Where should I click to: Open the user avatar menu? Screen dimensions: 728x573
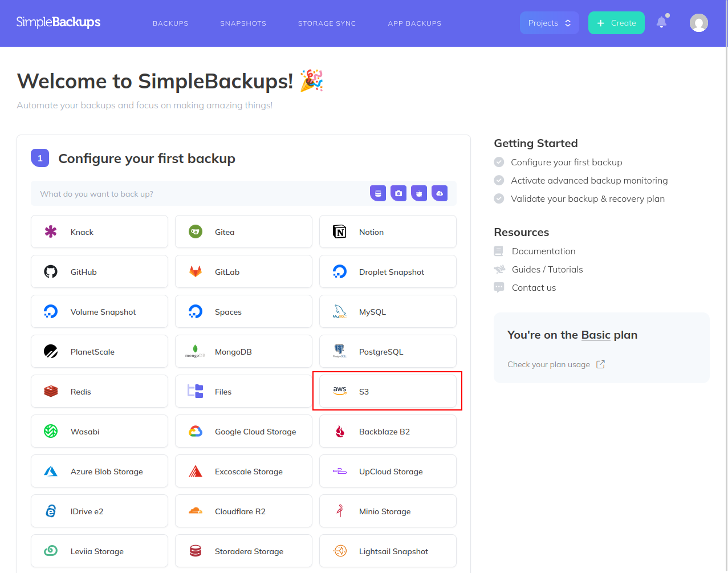click(x=699, y=23)
